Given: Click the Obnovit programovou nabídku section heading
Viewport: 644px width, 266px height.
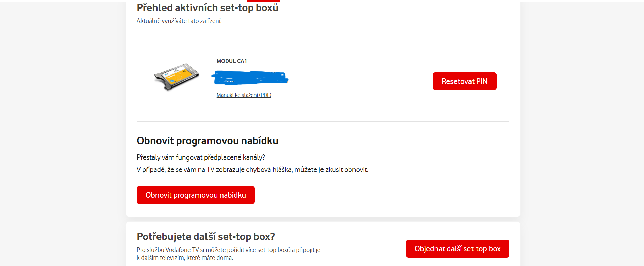Looking at the screenshot, I should (207, 141).
